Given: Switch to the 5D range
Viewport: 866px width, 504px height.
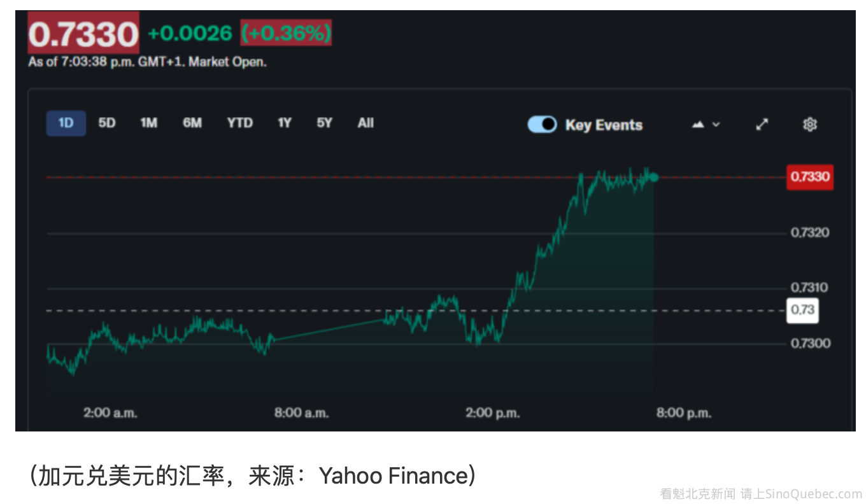Looking at the screenshot, I should tap(107, 123).
